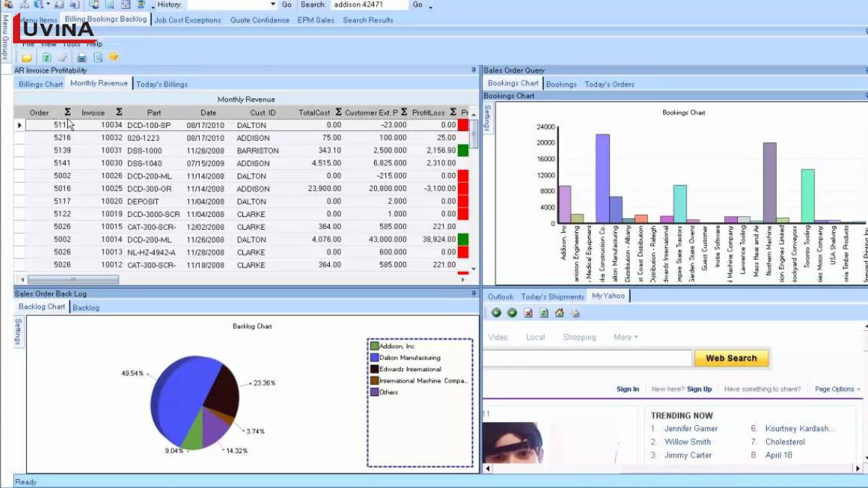Expand Page Options dropdown on Yahoo
This screenshot has height=488, width=868.
pyautogui.click(x=838, y=389)
